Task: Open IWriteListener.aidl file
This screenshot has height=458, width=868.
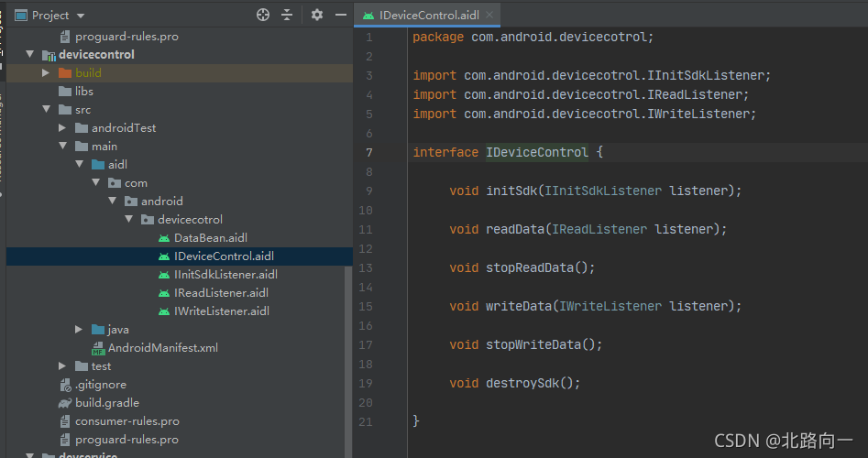Action: tap(222, 311)
